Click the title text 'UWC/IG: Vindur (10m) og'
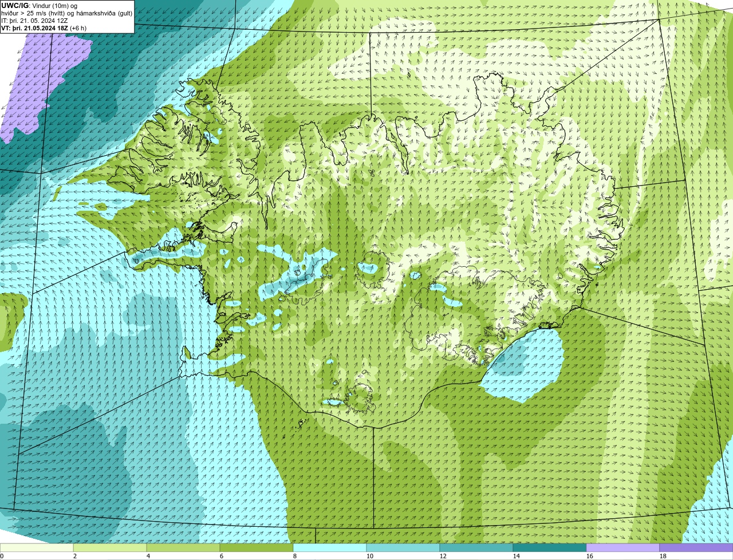This screenshot has width=733, height=560. click(40, 5)
